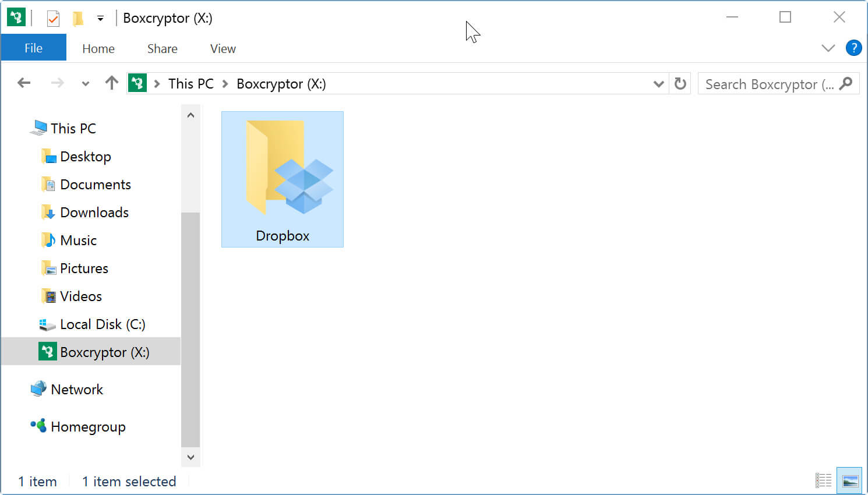The image size is (868, 495).
Task: Go up one level with Up arrow
Action: click(111, 83)
